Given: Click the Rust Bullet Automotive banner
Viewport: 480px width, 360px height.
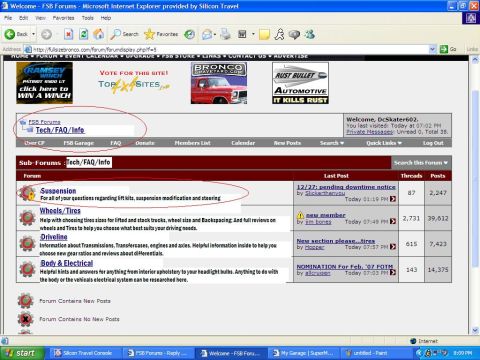Looking at the screenshot, I should (300, 83).
